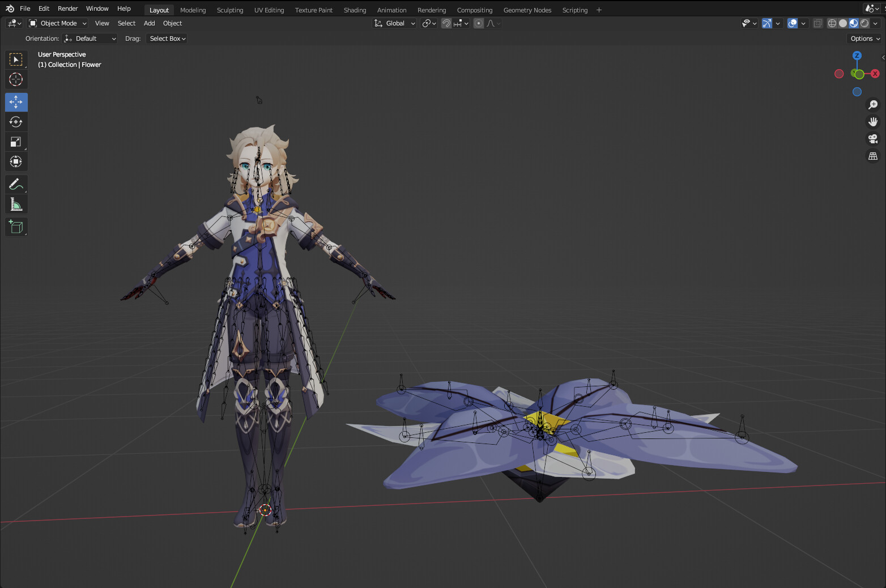This screenshot has width=886, height=588.
Task: Click negative Z axis blue circle on gizmo
Action: coord(857,92)
